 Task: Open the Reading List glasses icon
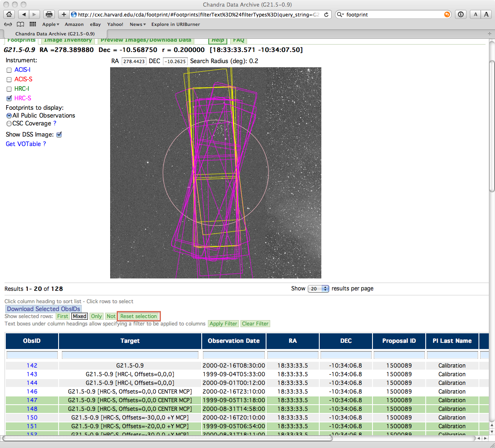[x=8, y=24]
